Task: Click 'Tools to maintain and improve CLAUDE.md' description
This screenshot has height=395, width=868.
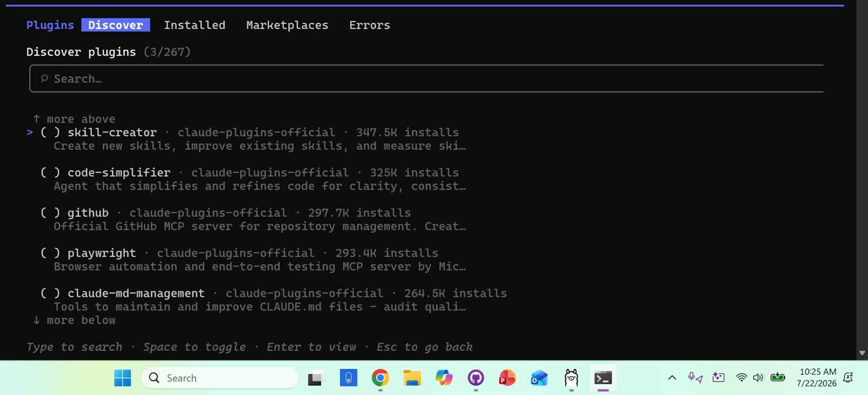Action: (260, 307)
